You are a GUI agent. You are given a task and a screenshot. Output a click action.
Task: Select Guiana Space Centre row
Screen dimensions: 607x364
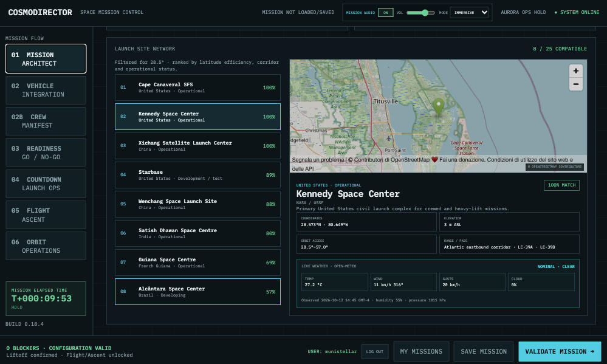tap(197, 263)
